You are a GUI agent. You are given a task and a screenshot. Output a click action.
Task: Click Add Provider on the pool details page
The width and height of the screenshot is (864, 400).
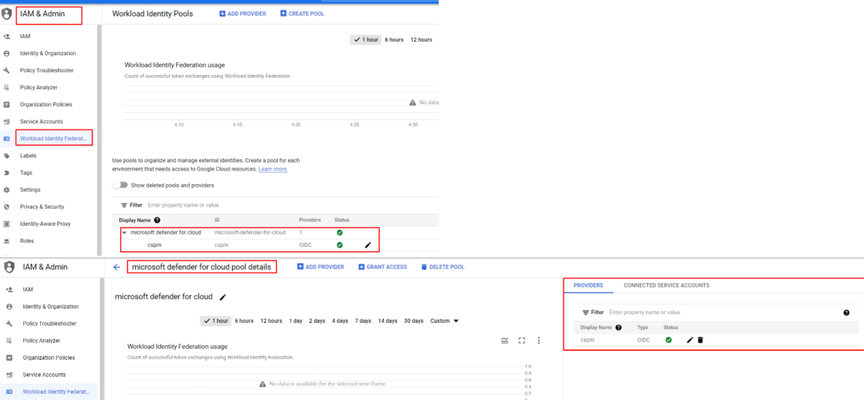[x=321, y=267]
